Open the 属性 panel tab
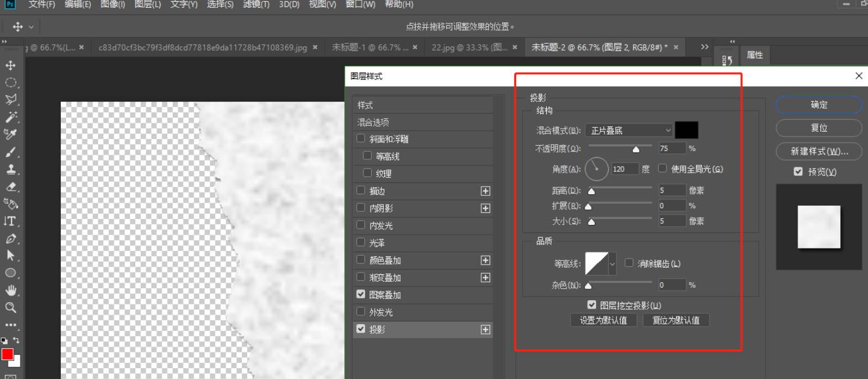The height and width of the screenshot is (379, 868). click(754, 55)
